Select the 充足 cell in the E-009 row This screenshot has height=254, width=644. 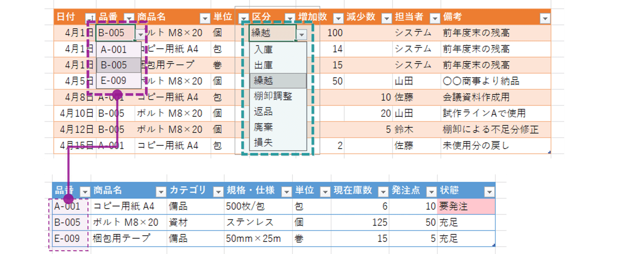coord(466,239)
